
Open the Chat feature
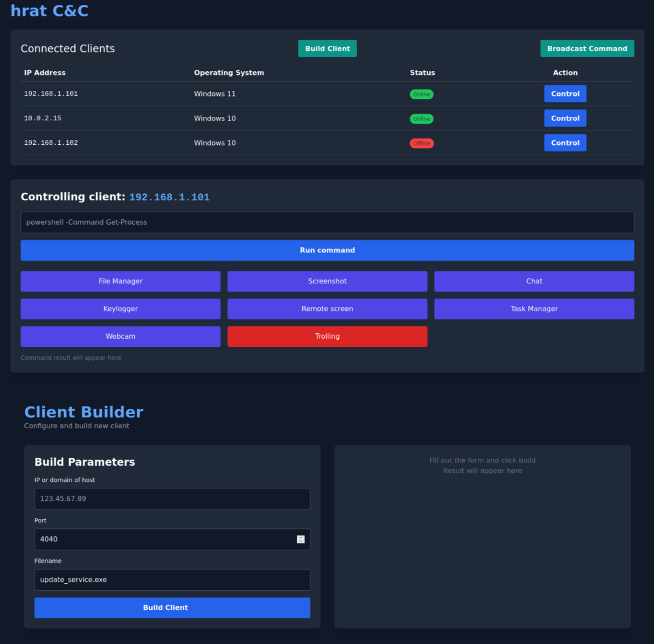[x=534, y=281]
